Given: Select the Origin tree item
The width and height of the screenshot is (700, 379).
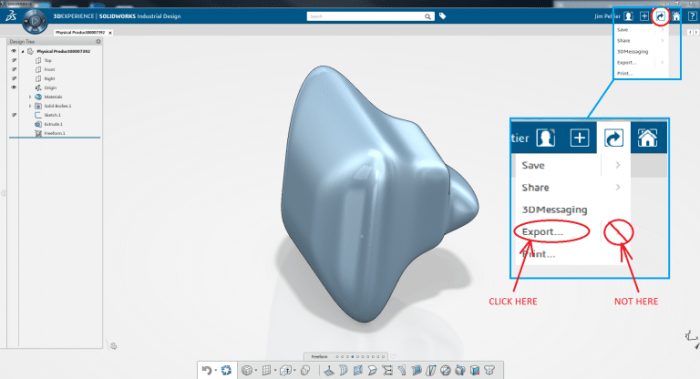Looking at the screenshot, I should [x=50, y=87].
